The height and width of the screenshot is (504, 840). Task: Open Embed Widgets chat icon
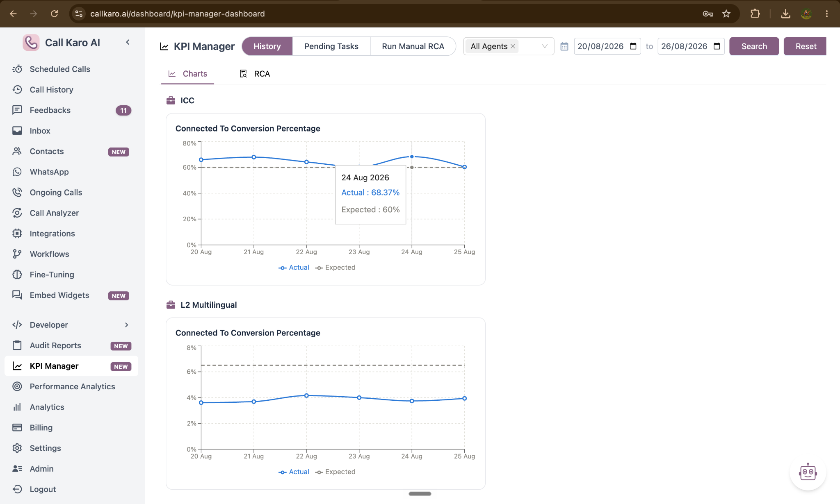[x=17, y=295]
